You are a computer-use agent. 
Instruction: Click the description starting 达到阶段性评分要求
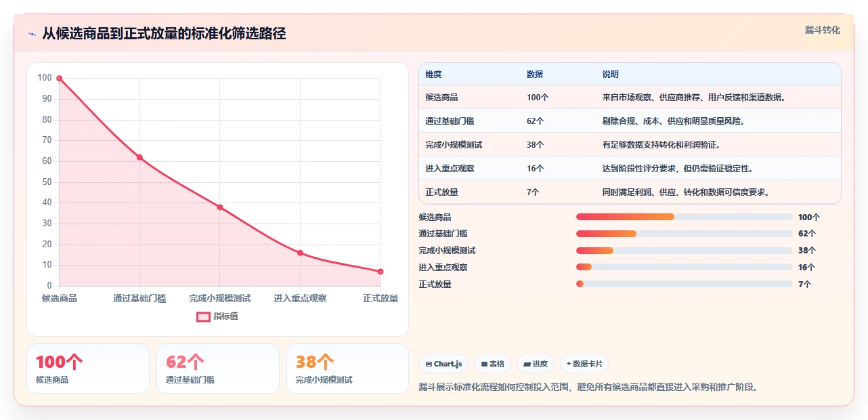click(x=678, y=169)
